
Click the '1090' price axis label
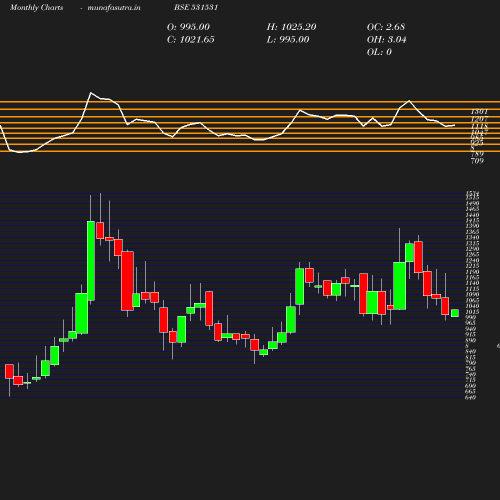click(x=472, y=294)
